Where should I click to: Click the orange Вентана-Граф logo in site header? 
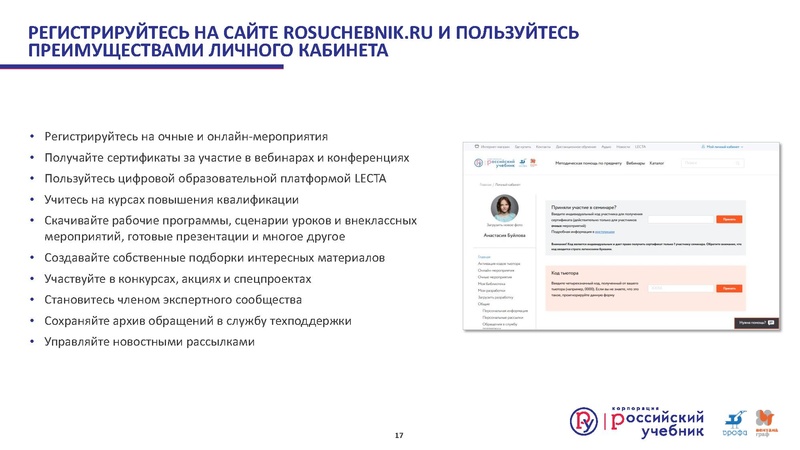[x=533, y=163]
